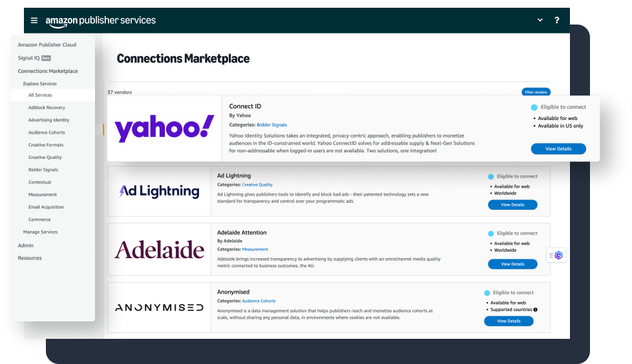
Task: Open the Audience Cohorts category link
Action: coord(258,301)
